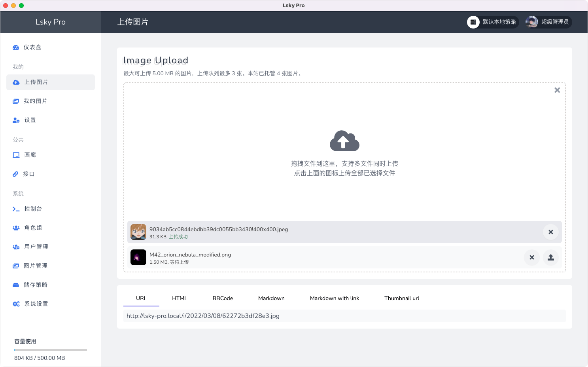Select the 我的图片 gallery icon
The height and width of the screenshot is (367, 588).
(x=16, y=101)
